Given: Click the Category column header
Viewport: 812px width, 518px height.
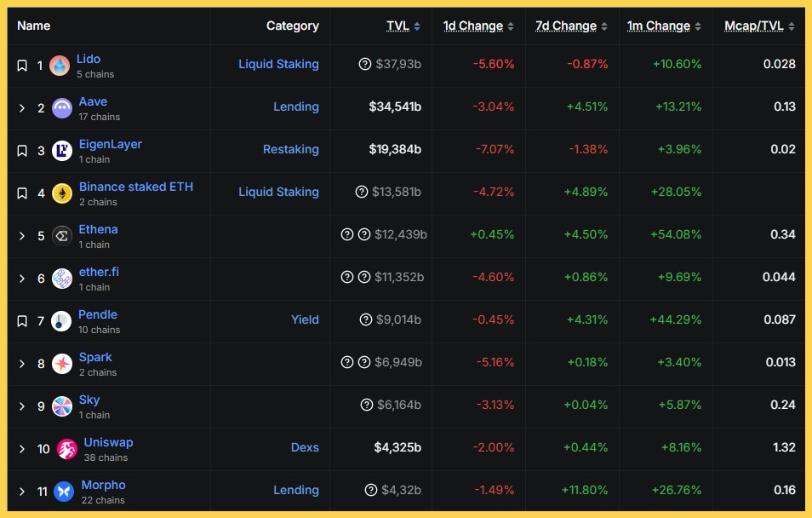Looking at the screenshot, I should coord(293,26).
